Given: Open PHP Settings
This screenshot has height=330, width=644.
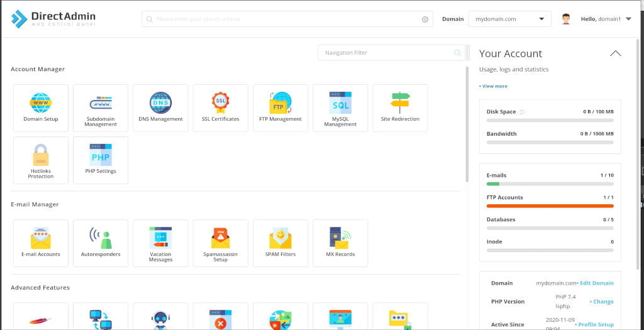Looking at the screenshot, I should click(101, 160).
